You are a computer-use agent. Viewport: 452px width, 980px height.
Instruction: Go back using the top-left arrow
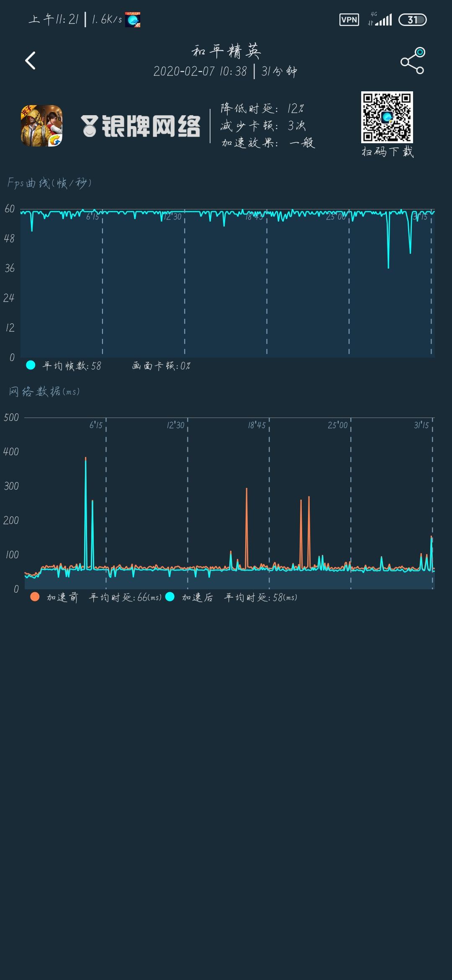30,61
